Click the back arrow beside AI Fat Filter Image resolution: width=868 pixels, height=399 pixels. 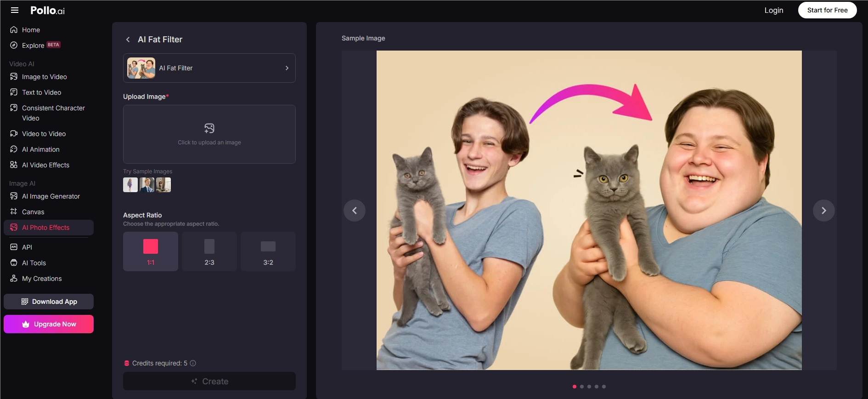pyautogui.click(x=128, y=40)
